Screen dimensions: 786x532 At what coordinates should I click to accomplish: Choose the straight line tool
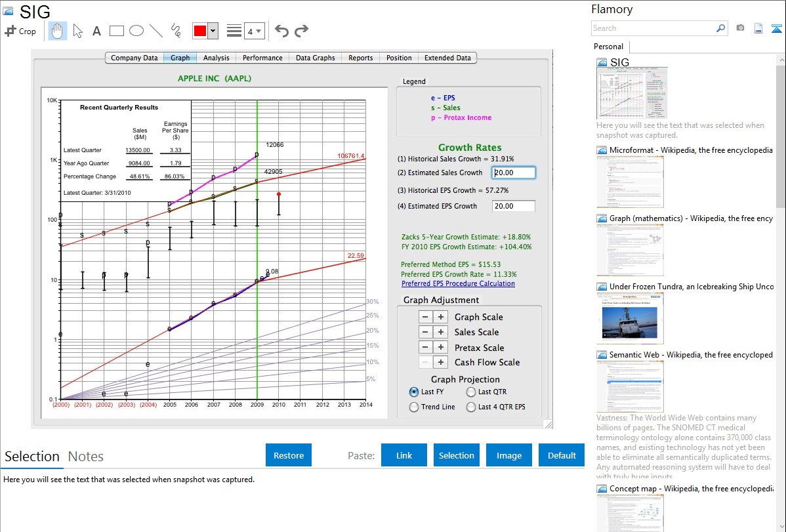click(x=156, y=31)
